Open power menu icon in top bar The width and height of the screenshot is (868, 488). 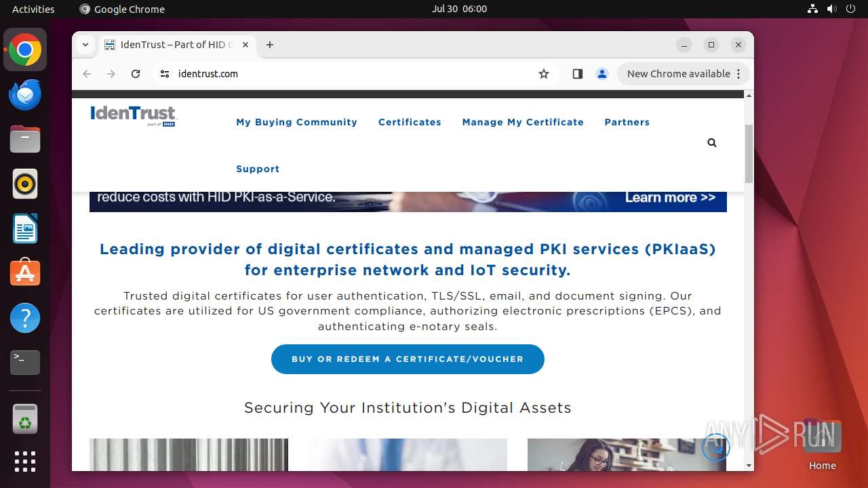[851, 9]
